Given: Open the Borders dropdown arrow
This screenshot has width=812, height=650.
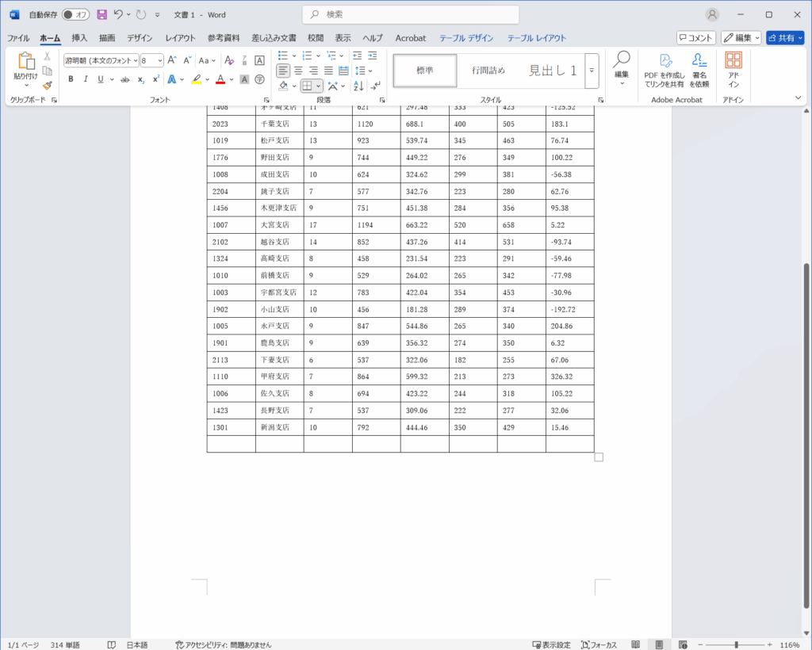Looking at the screenshot, I should 319,86.
